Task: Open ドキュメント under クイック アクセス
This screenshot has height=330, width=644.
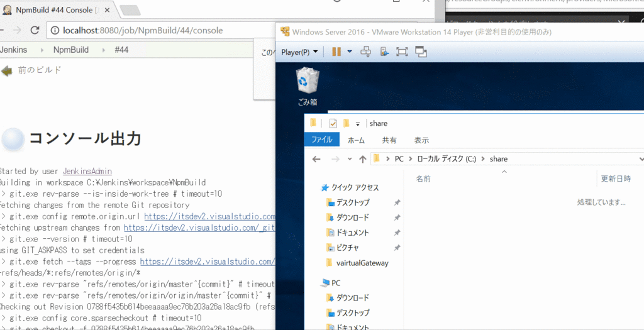Action: pos(348,233)
